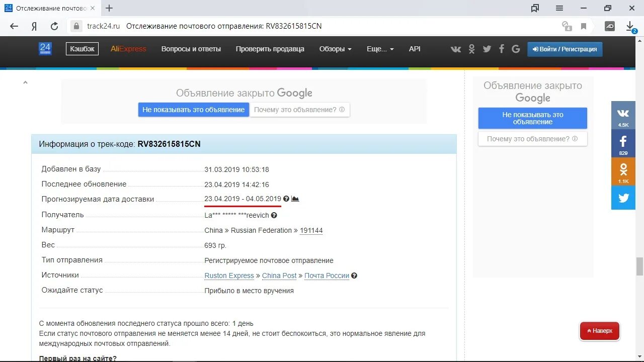Open the browser main menu
Viewport: 644px width, 362px height.
[559, 9]
